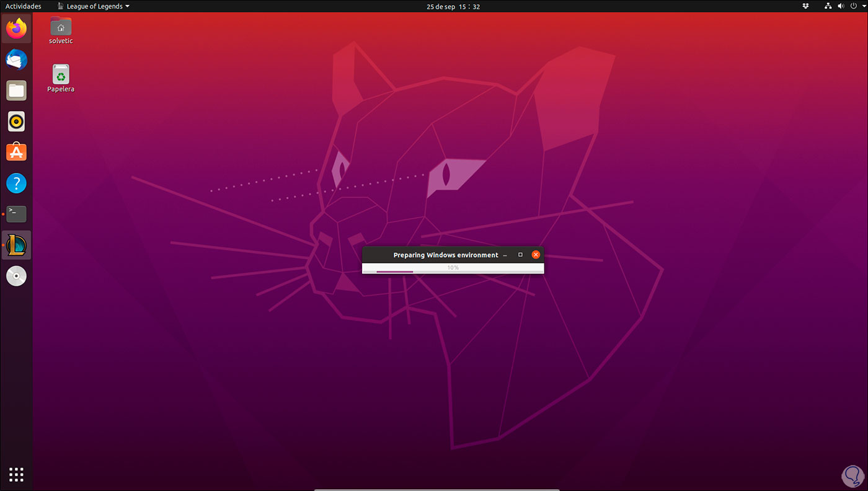This screenshot has width=868, height=491.
Task: Click the network status icon
Action: pyautogui.click(x=828, y=6)
